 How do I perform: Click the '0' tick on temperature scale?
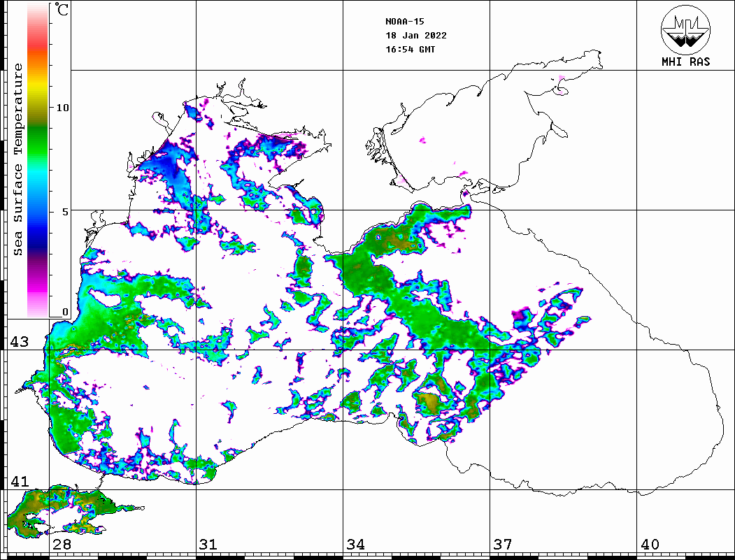65,312
